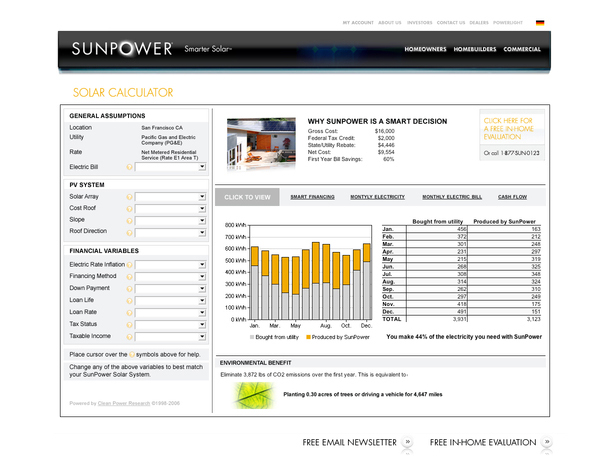Open the Roof Direction dropdown
Viewport: 600px width, 471px height.
[170, 233]
